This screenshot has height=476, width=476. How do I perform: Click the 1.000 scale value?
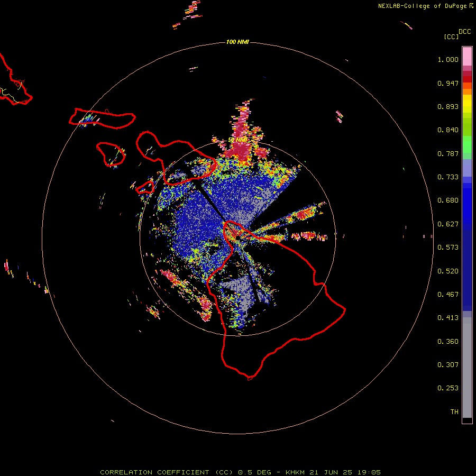point(448,59)
